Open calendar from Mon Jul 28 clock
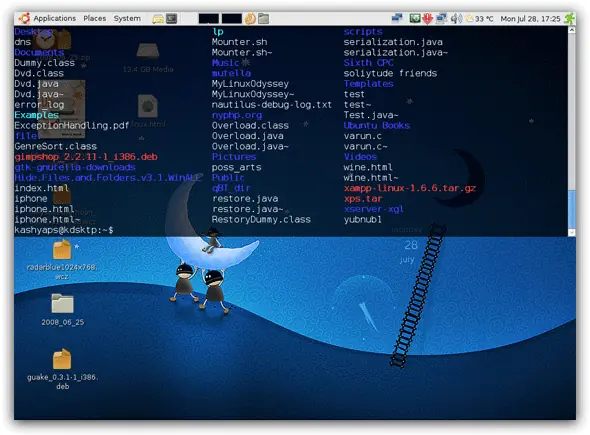 [530, 18]
